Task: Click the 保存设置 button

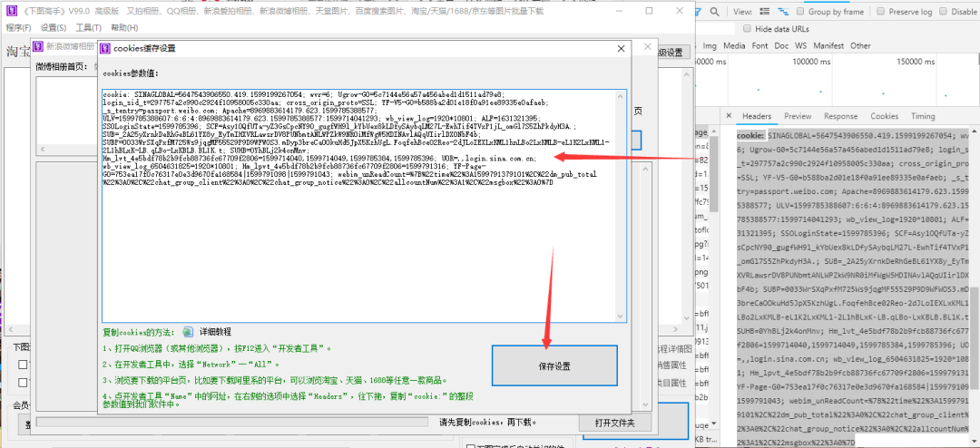Action: click(554, 366)
